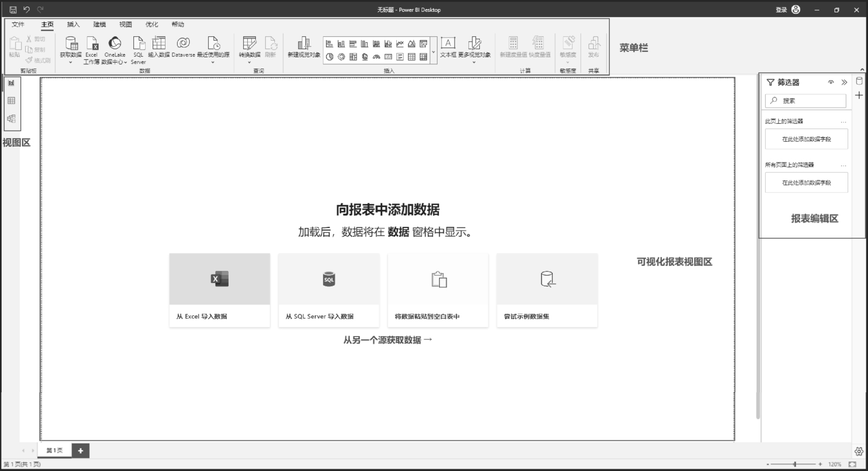Connect to SQL Server from the ribbon
The height and width of the screenshot is (471, 868).
[x=138, y=50]
